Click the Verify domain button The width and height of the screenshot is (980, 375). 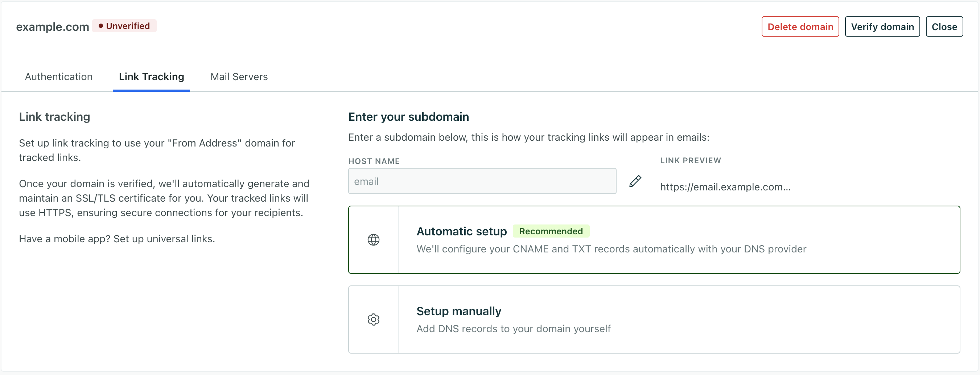tap(882, 26)
